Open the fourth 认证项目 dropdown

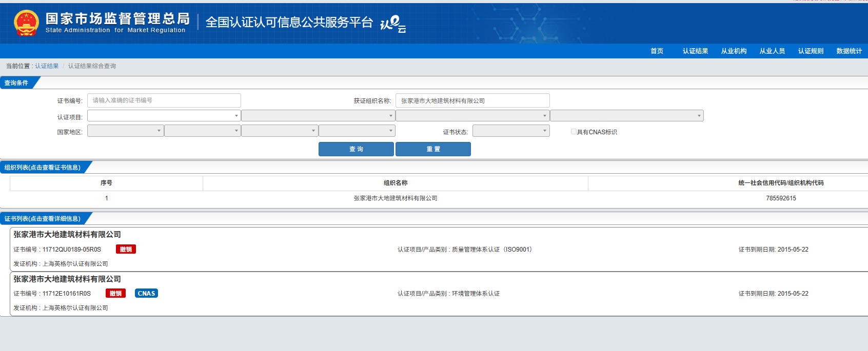coord(627,116)
